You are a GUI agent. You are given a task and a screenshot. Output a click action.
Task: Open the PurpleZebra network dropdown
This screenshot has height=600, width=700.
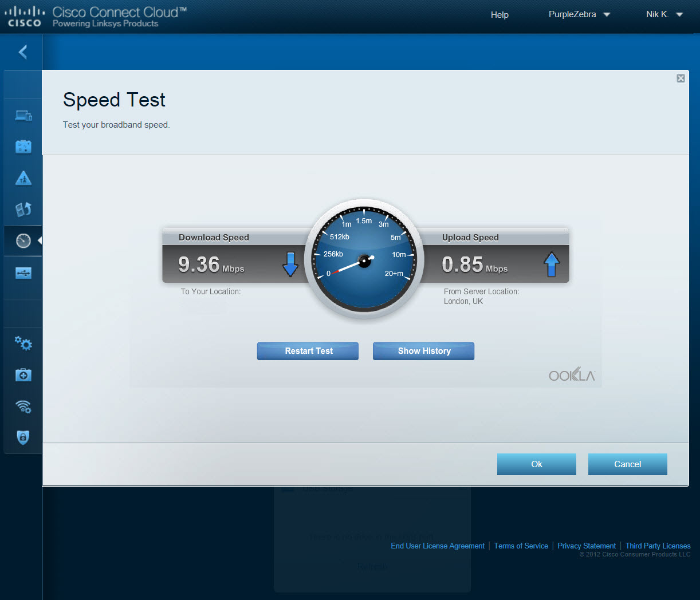click(579, 14)
